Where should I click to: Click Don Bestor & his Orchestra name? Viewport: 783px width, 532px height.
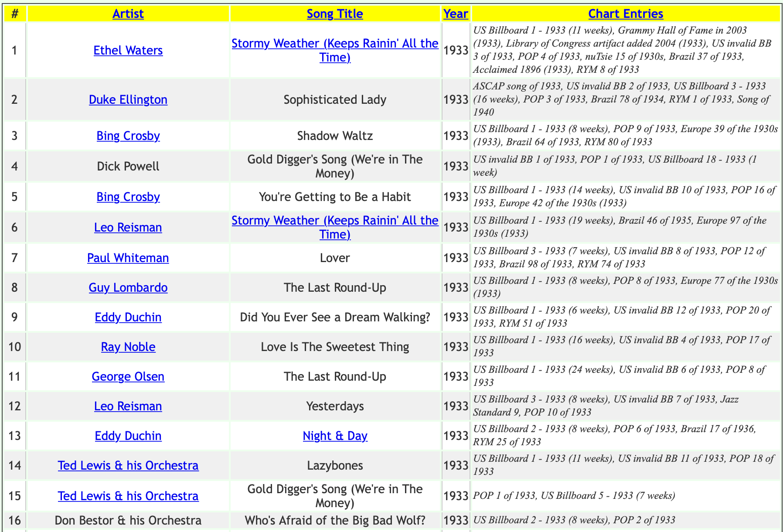click(128, 520)
